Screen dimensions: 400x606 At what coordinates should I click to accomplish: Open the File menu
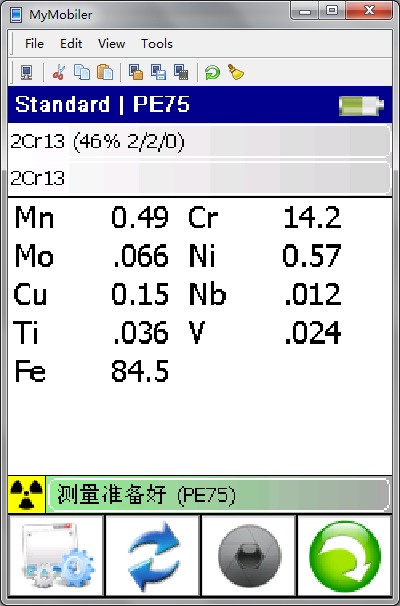pyautogui.click(x=34, y=44)
